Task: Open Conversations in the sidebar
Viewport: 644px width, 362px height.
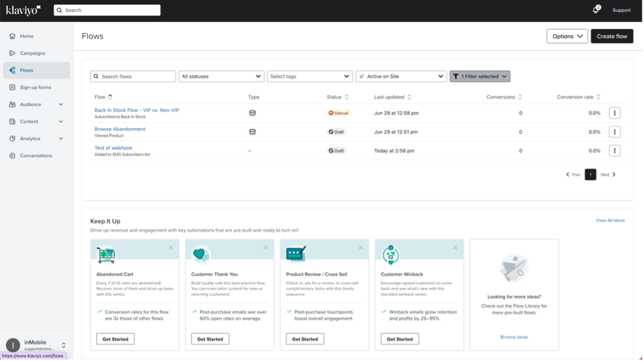Action: [37, 155]
